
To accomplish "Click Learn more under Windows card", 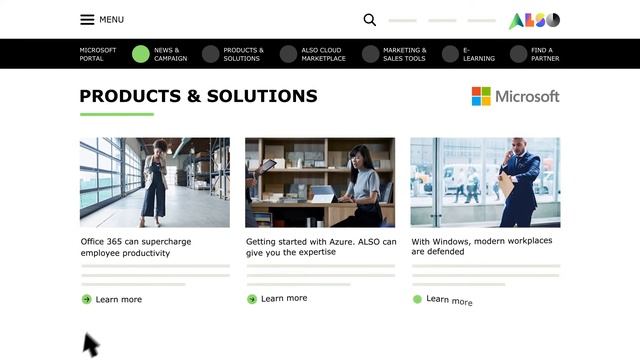I will click(449, 300).
